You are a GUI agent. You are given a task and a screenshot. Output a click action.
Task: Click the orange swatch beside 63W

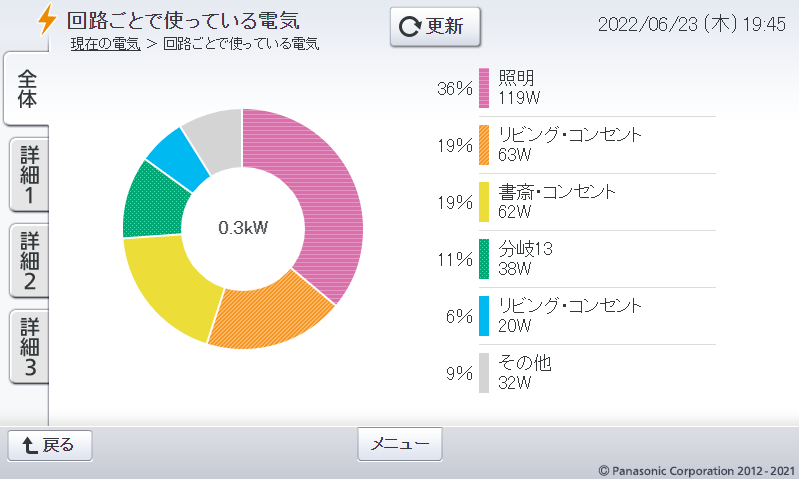click(x=484, y=145)
